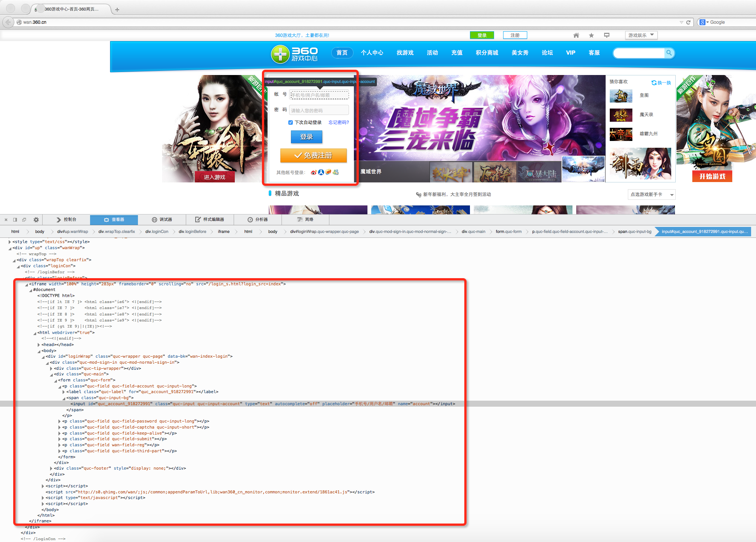
Task: Open the home page icon in toolbar
Action: 576,35
